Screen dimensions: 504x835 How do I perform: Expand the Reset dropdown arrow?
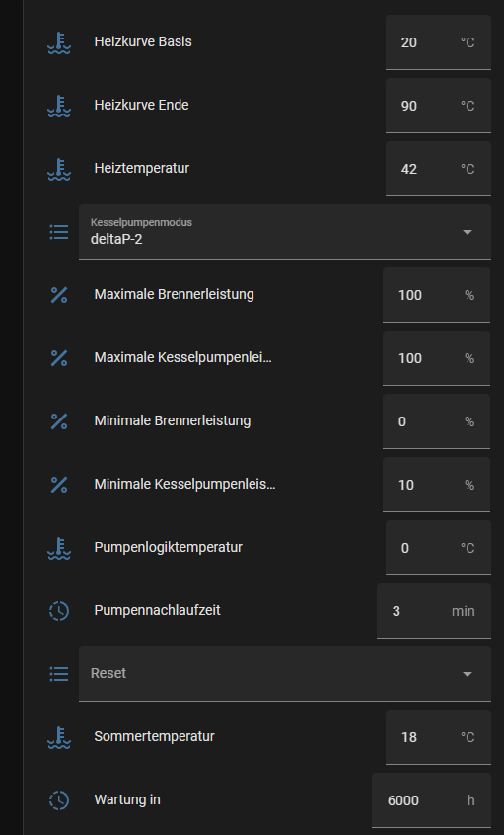468,674
